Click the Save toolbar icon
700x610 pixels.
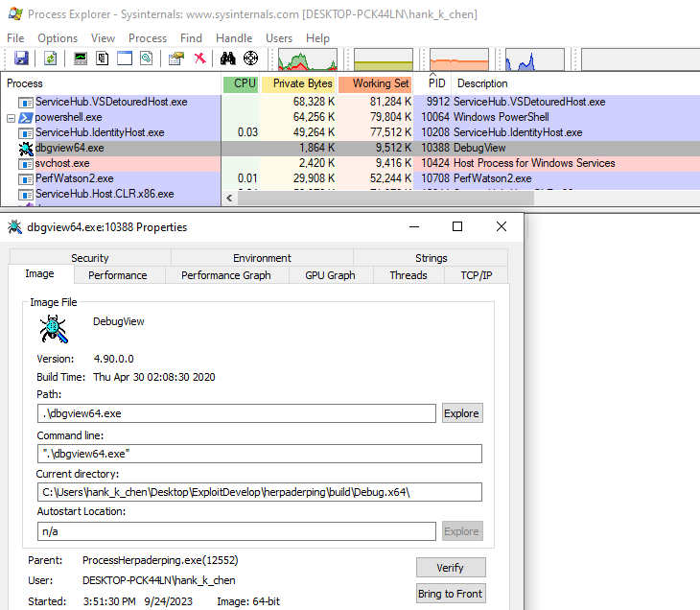[x=21, y=59]
